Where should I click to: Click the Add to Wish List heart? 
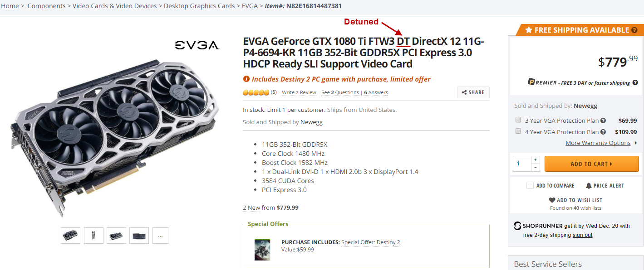point(552,200)
